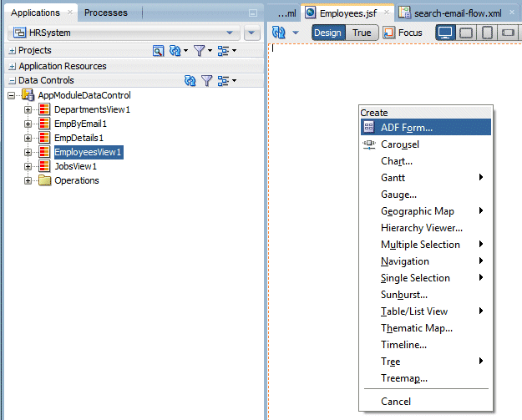Open Data Controls display options icon
The image size is (522, 420).
223,80
